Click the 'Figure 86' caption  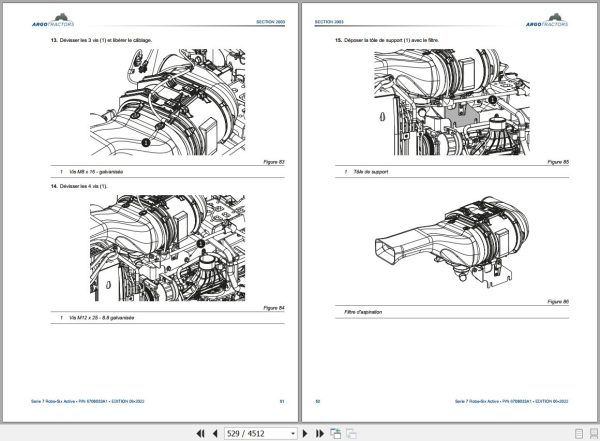coord(558,302)
